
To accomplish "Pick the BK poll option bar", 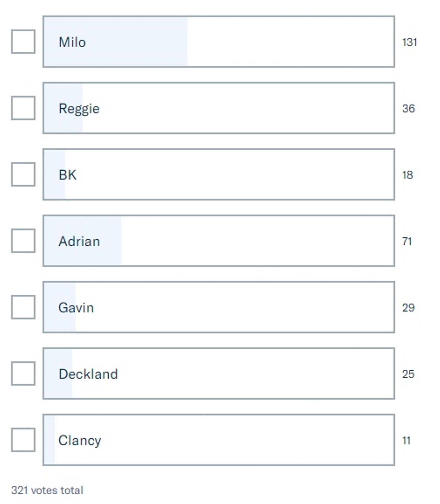I will [x=219, y=174].
